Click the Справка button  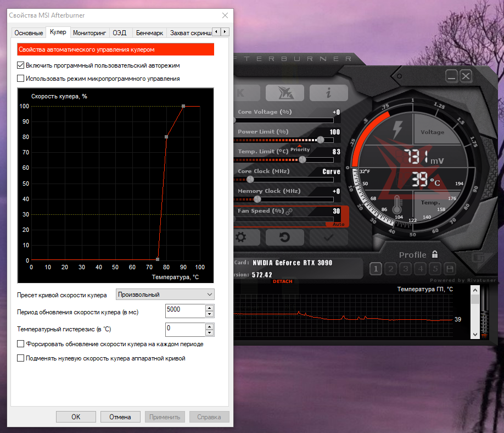[209, 417]
